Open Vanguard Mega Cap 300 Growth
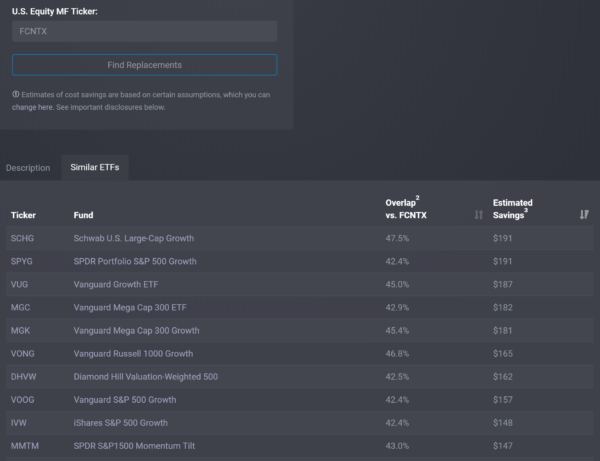Viewport: 600px width, 461px height. tap(136, 331)
